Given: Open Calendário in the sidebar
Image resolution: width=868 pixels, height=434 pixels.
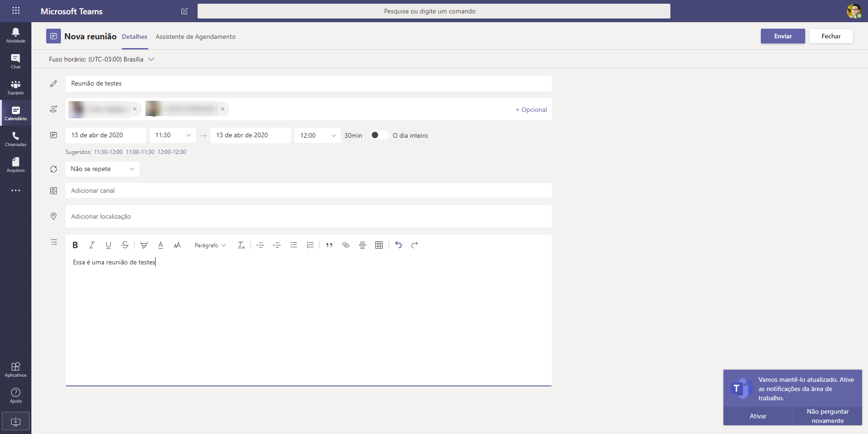Looking at the screenshot, I should 16,113.
